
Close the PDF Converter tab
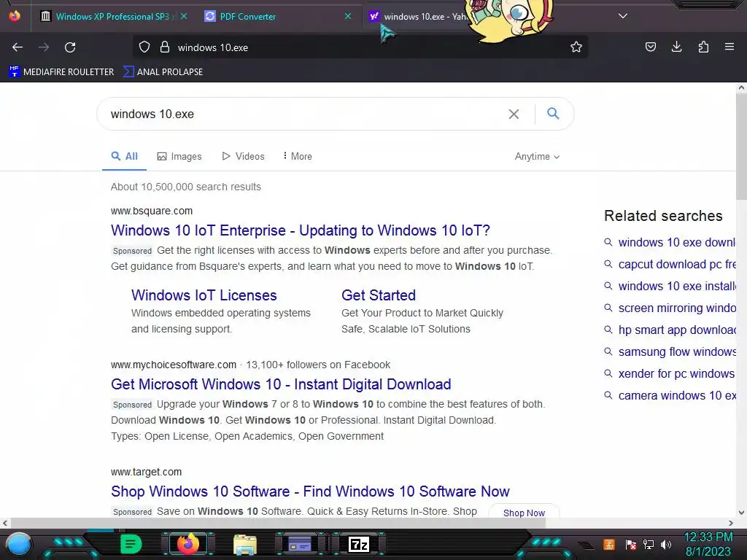tap(348, 16)
